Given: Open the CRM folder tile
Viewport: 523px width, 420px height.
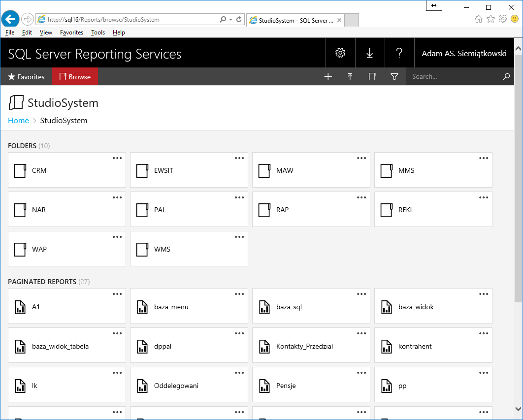Looking at the screenshot, I should click(x=66, y=170).
